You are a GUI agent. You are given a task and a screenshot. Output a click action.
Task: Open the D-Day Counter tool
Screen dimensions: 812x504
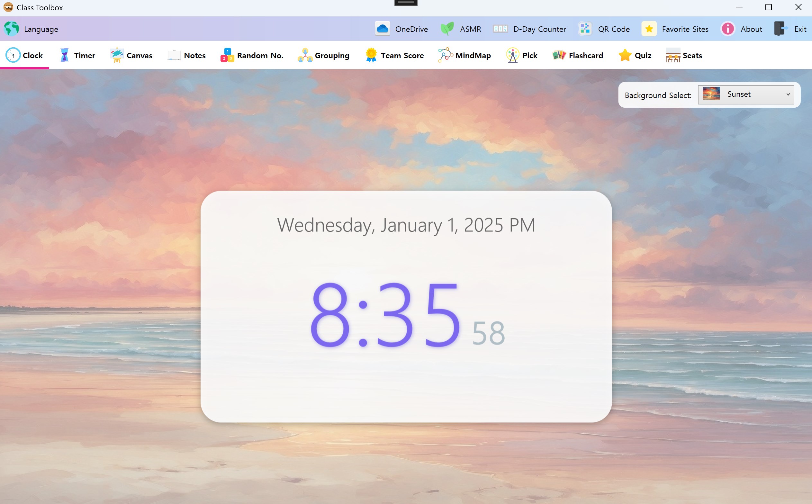pos(530,29)
